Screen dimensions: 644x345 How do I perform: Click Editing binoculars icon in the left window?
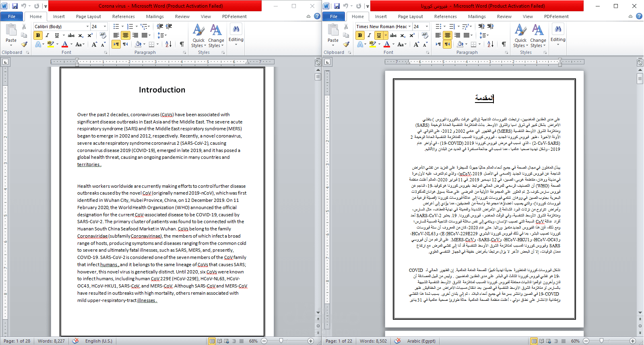click(236, 29)
